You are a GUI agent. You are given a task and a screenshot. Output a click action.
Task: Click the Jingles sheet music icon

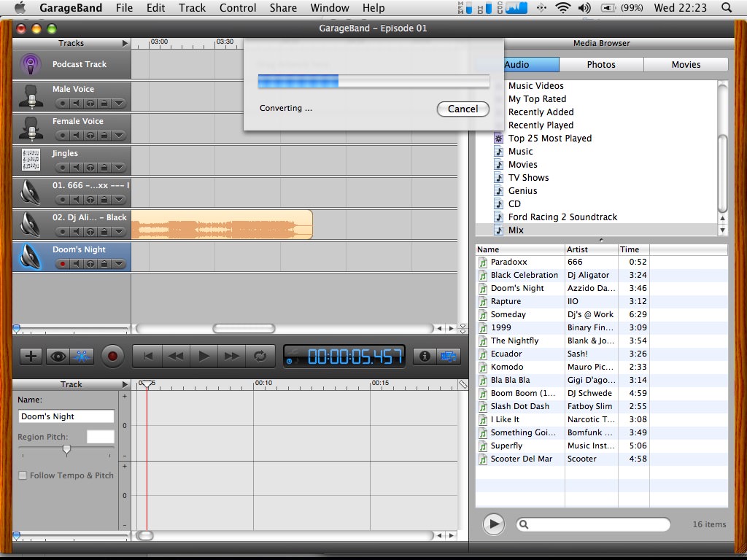click(x=31, y=160)
